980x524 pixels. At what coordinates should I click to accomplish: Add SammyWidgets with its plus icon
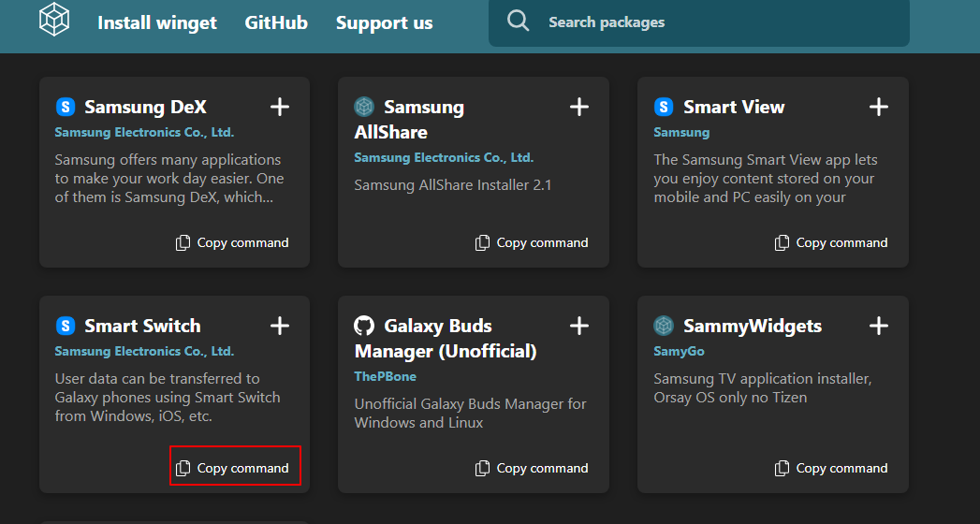(x=878, y=326)
